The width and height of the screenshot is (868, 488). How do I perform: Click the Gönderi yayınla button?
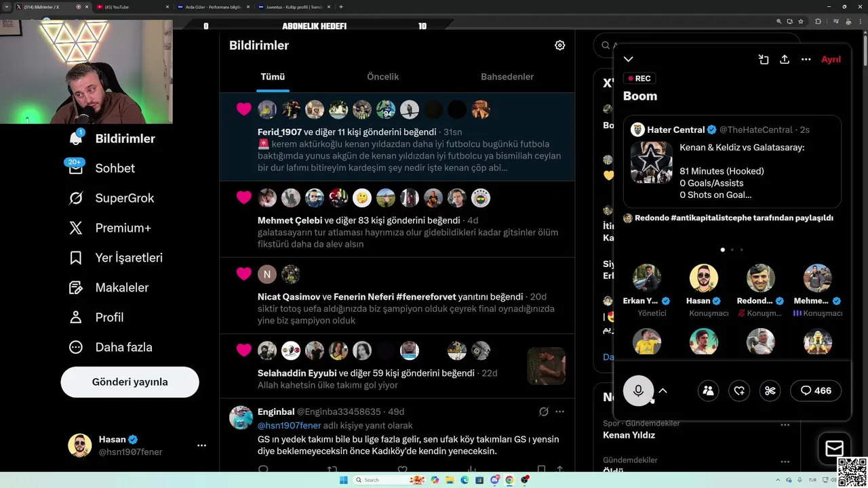(130, 382)
